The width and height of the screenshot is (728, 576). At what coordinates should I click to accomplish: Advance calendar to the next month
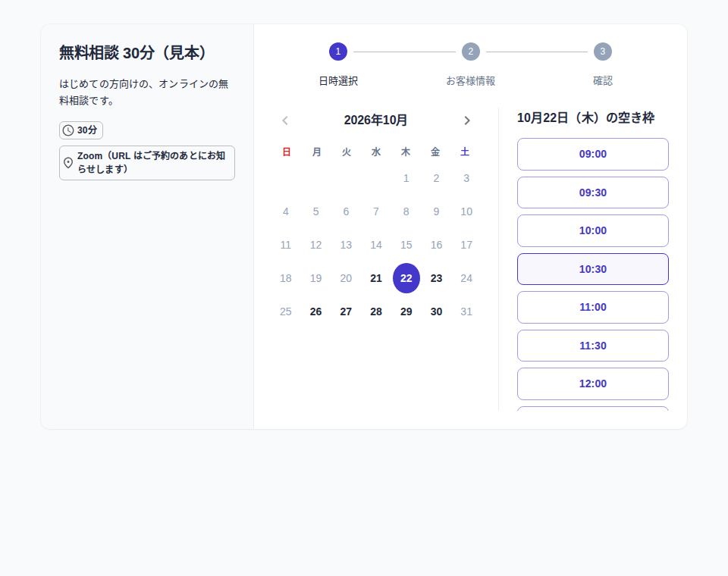[467, 121]
